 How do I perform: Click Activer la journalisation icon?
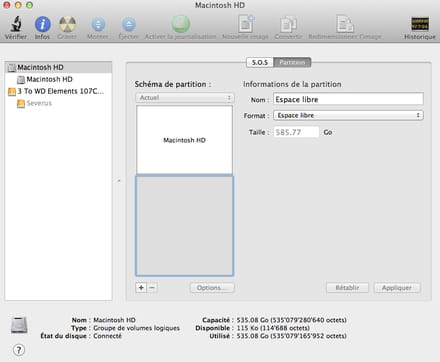click(x=180, y=24)
